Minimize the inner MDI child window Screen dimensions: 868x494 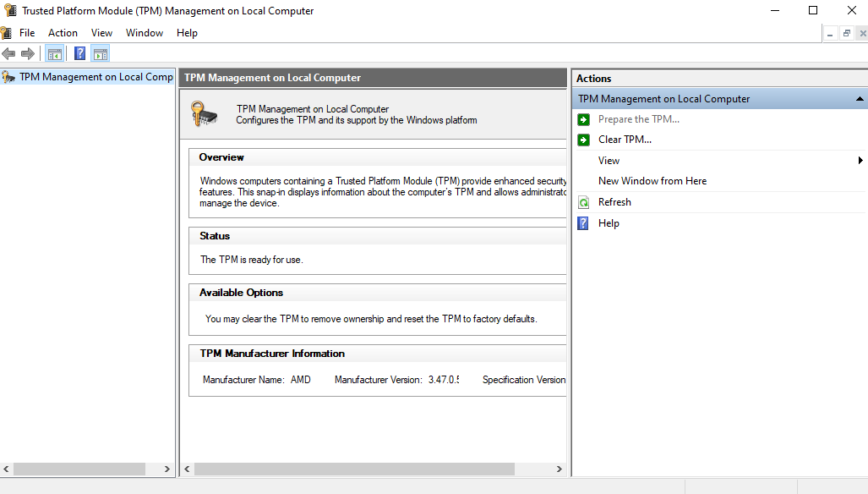pos(830,34)
